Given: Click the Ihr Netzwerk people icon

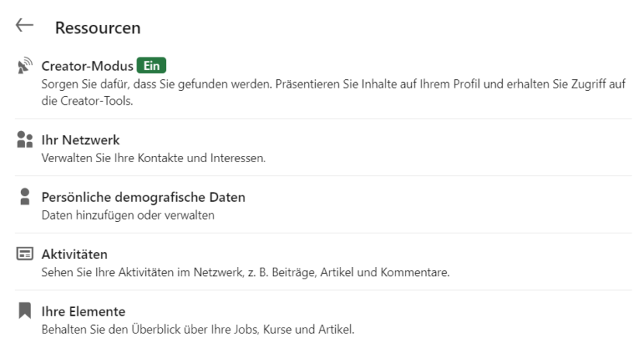Looking at the screenshot, I should pyautogui.click(x=23, y=140).
